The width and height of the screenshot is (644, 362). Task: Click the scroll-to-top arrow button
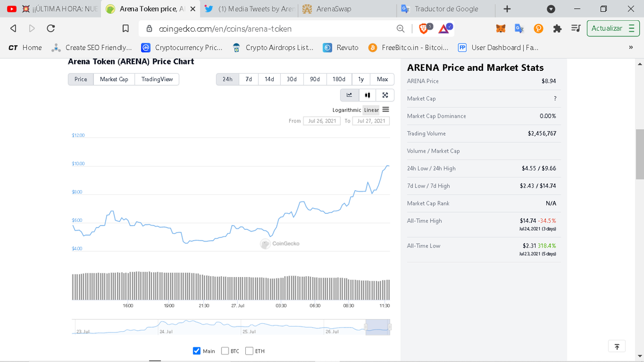click(x=617, y=346)
